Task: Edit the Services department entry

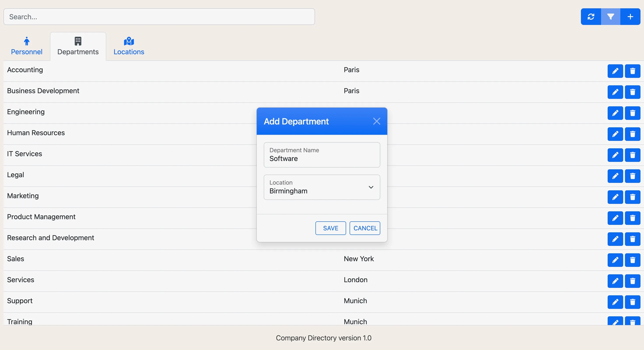Action: [x=616, y=281]
